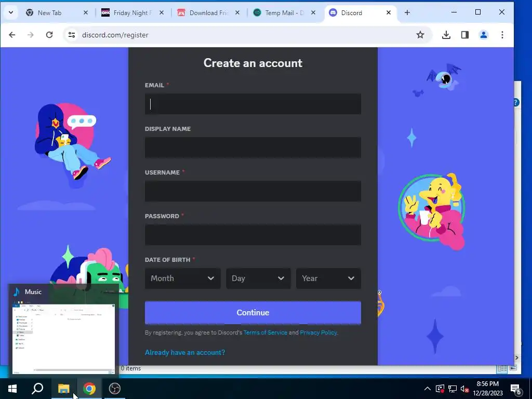Close the New Tab tab
Viewport: 532px width, 399px height.
[86, 13]
